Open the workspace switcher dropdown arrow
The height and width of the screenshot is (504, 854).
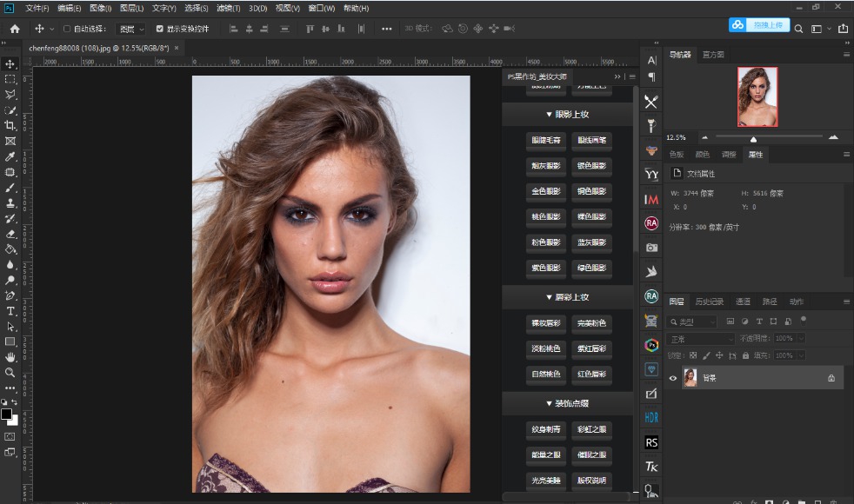coord(830,29)
